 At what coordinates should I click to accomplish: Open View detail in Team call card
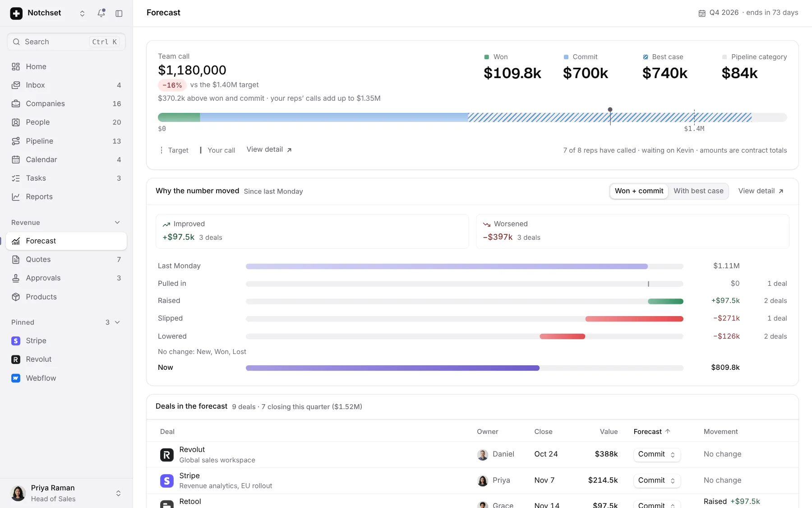269,149
